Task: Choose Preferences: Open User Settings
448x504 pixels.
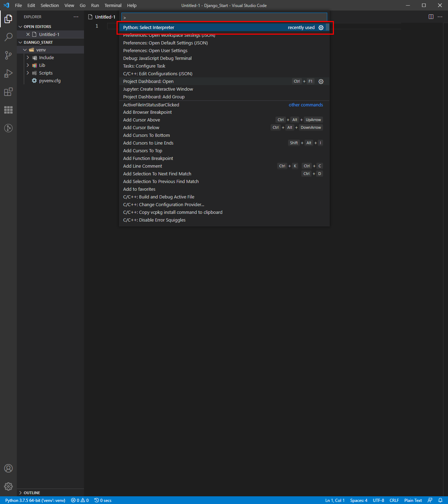Action: pyautogui.click(x=224, y=51)
